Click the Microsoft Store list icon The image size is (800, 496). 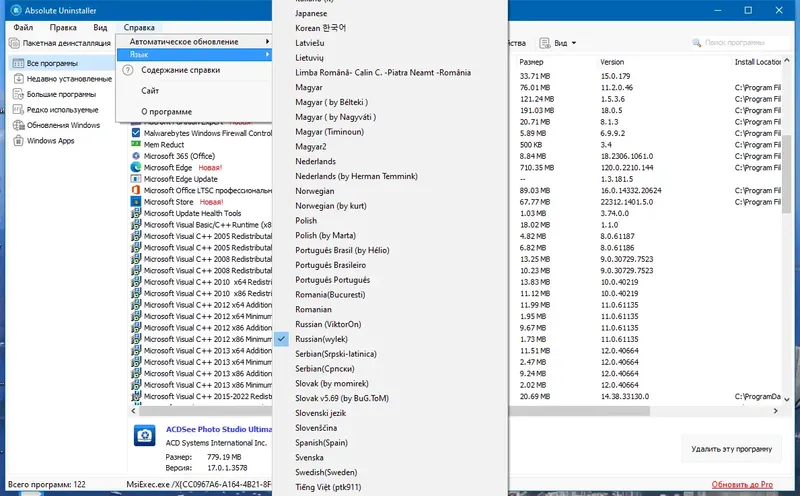coord(136,202)
